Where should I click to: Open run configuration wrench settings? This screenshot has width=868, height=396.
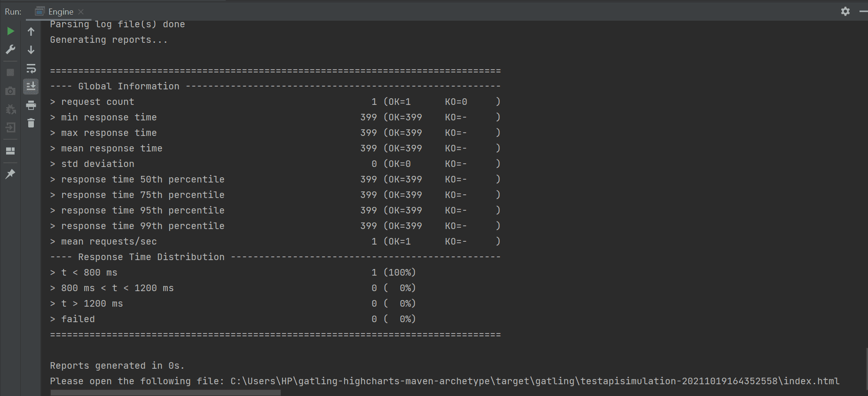click(x=10, y=49)
